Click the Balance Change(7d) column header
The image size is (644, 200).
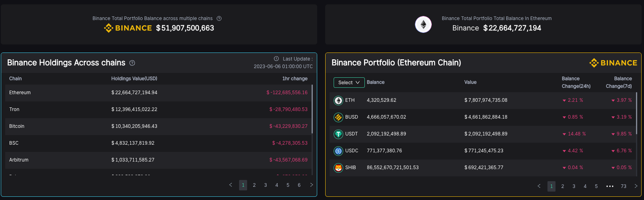pos(619,82)
